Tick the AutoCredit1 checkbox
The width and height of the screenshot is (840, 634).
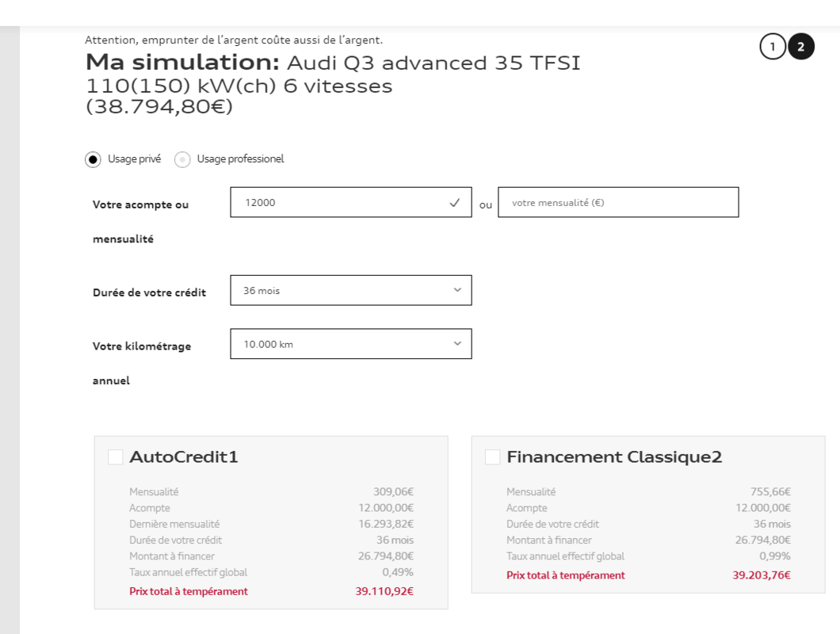click(116, 456)
